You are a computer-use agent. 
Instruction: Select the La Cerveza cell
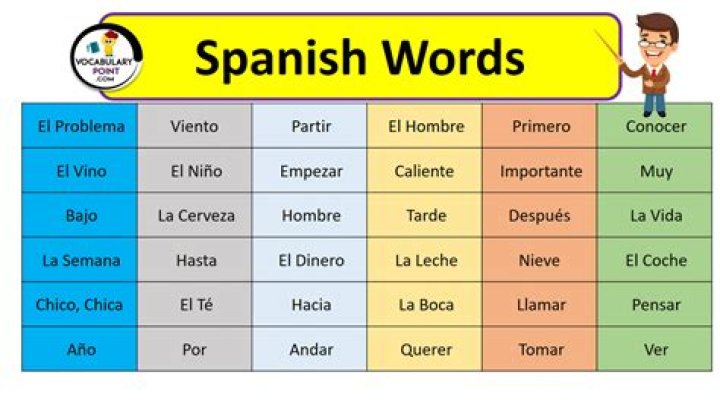pos(195,216)
